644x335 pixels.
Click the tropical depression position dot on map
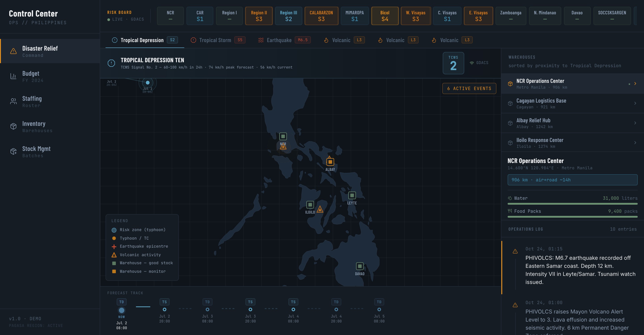click(148, 83)
